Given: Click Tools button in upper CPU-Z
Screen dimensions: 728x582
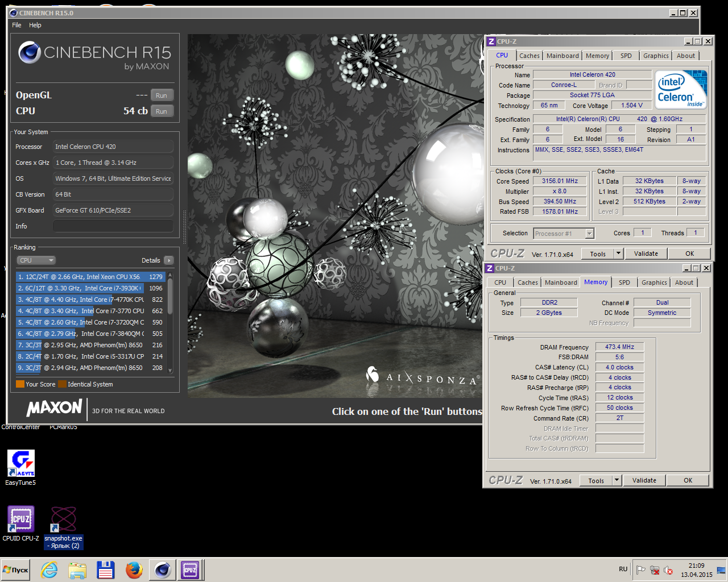Looking at the screenshot, I should point(598,254).
